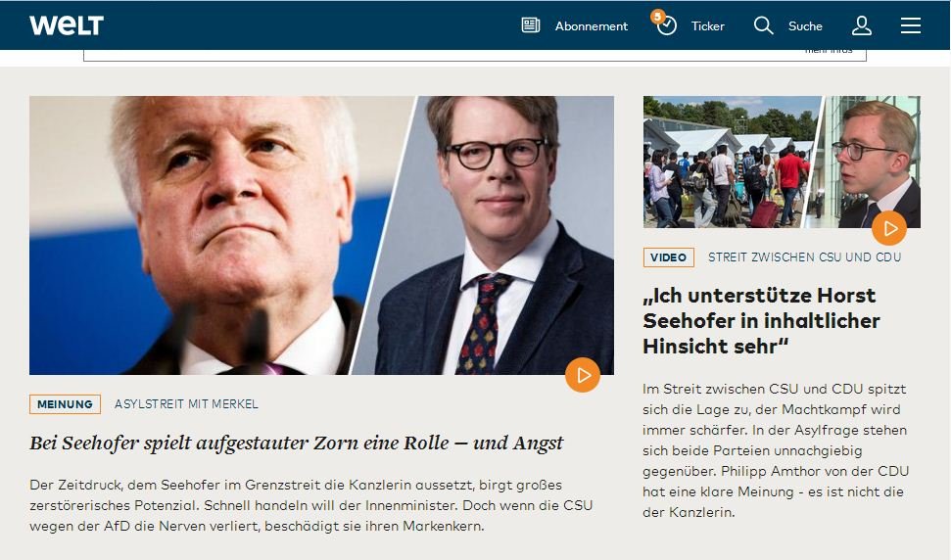This screenshot has width=951, height=560.
Task: Open headline 'Bei Seehofer spielt aufgestauter Zorn'
Action: (296, 443)
